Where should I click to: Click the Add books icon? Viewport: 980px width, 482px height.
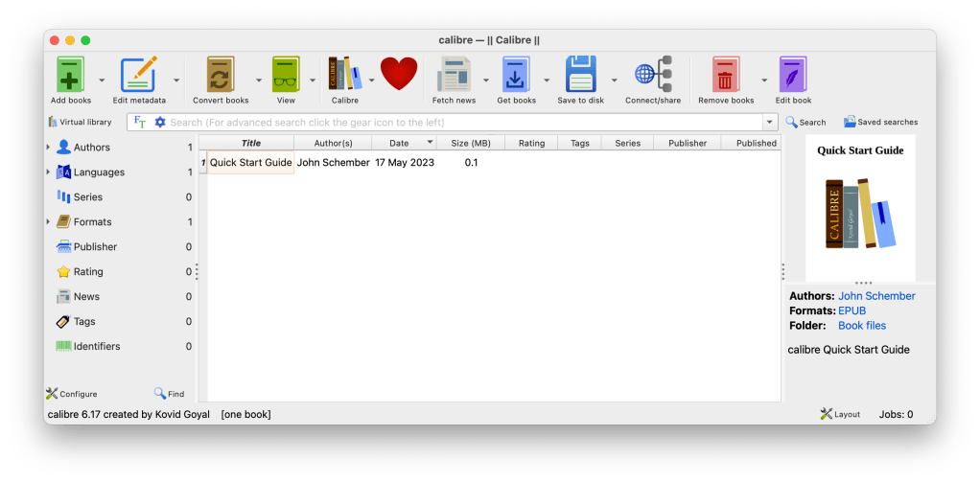(x=71, y=76)
